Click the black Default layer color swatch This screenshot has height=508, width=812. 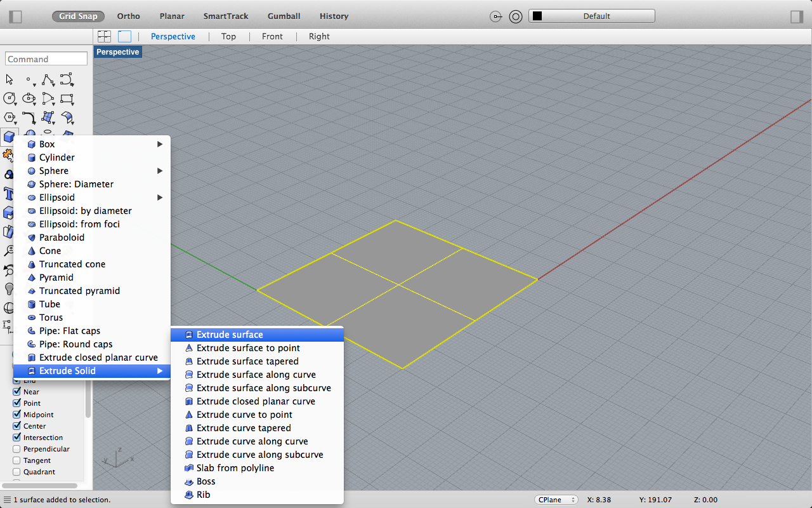tap(537, 17)
